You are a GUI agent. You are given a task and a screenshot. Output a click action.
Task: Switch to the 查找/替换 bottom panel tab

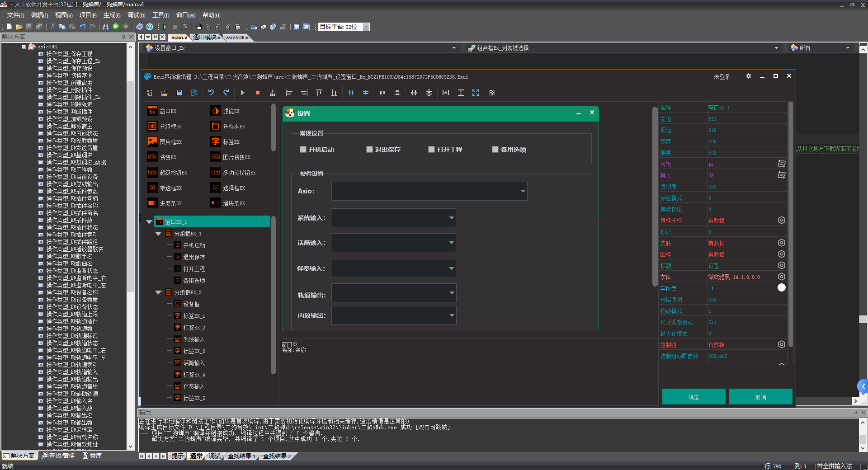[58, 456]
